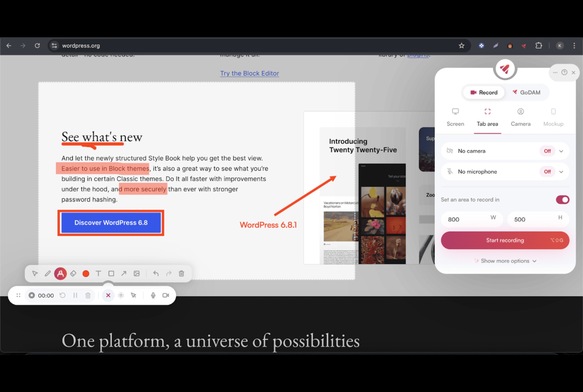Expand Show more options
Image resolution: width=583 pixels, height=392 pixels.
(505, 261)
